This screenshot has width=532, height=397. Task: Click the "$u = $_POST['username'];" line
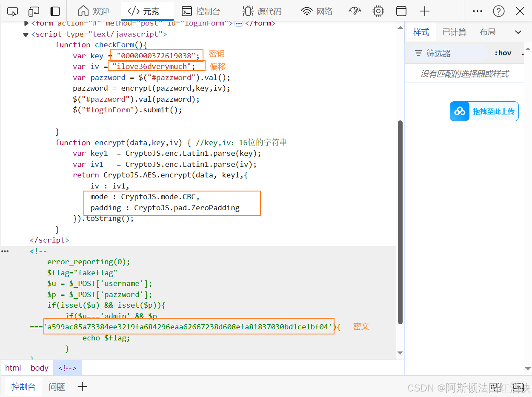100,283
